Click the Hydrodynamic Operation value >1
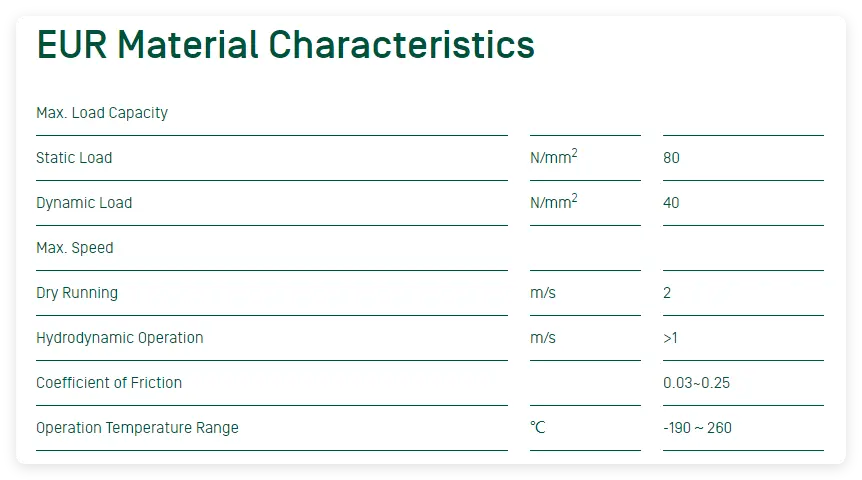 [x=670, y=338]
